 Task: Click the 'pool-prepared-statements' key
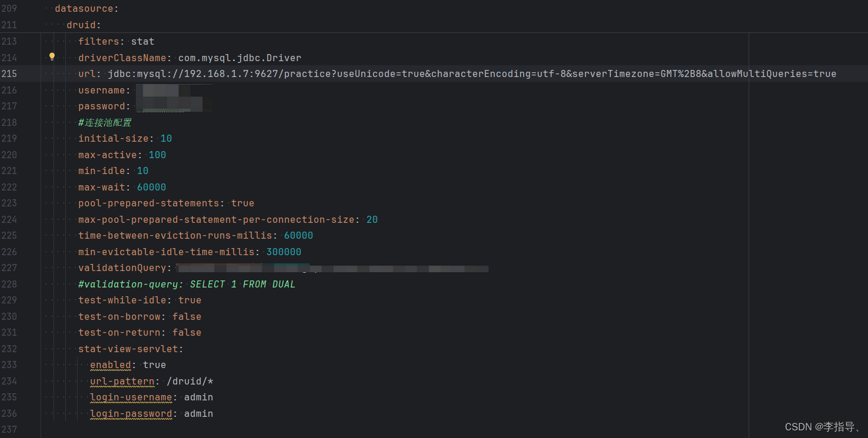(x=149, y=203)
